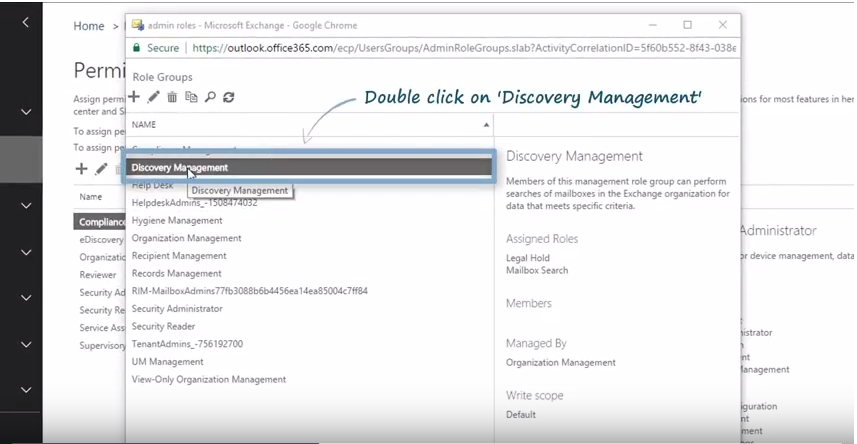This screenshot has width=857, height=444.
Task: Click the video progress bar
Action: coord(428,442)
